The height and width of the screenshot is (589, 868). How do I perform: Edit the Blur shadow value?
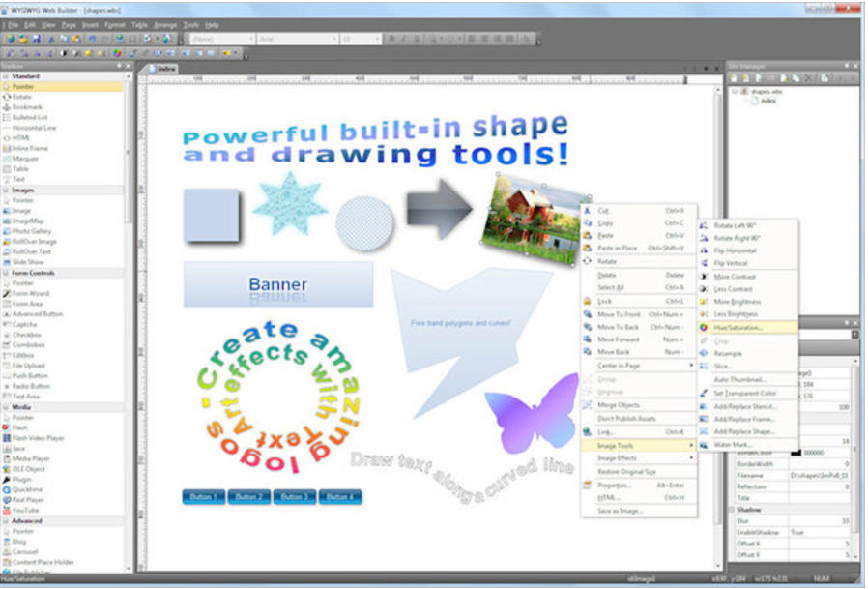point(817,520)
